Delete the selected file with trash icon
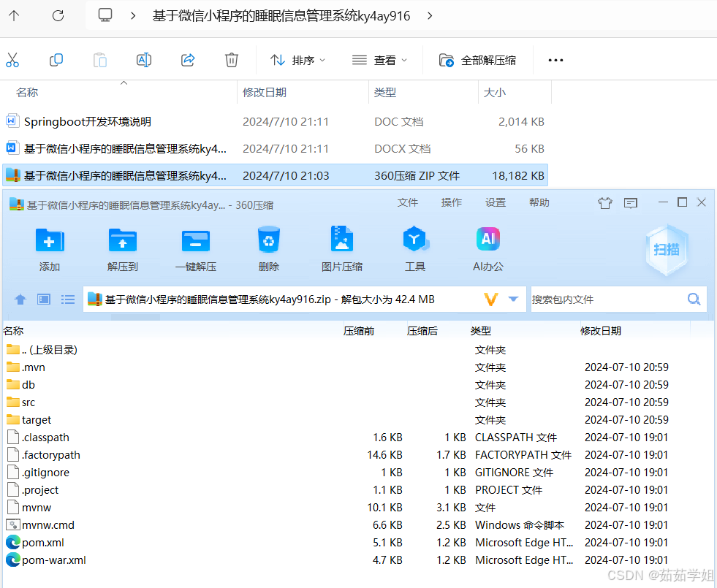This screenshot has height=588, width=717. coord(232,60)
